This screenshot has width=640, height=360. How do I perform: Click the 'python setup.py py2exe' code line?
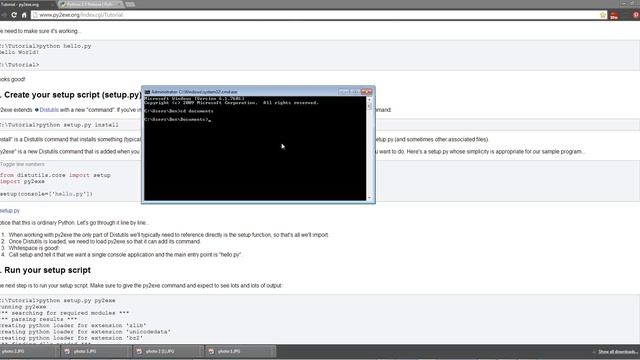[x=58, y=300]
